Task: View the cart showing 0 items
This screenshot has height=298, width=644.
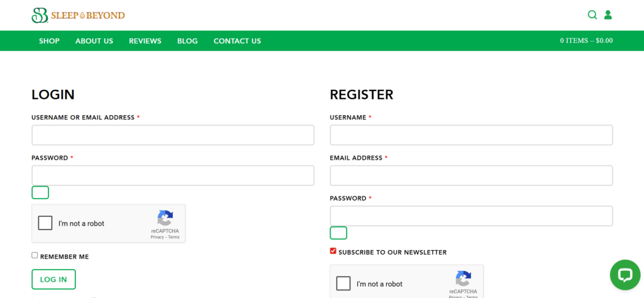Action: [x=586, y=41]
